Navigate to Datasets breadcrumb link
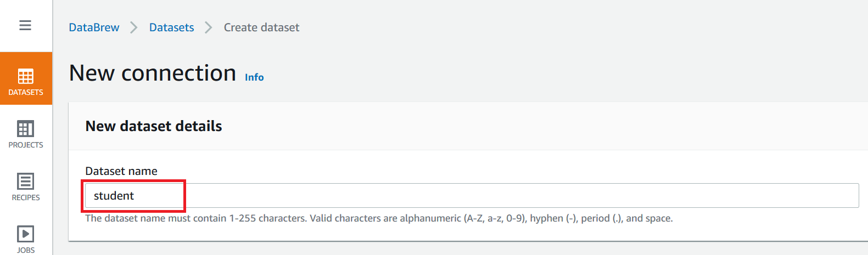The width and height of the screenshot is (868, 255). (x=171, y=27)
